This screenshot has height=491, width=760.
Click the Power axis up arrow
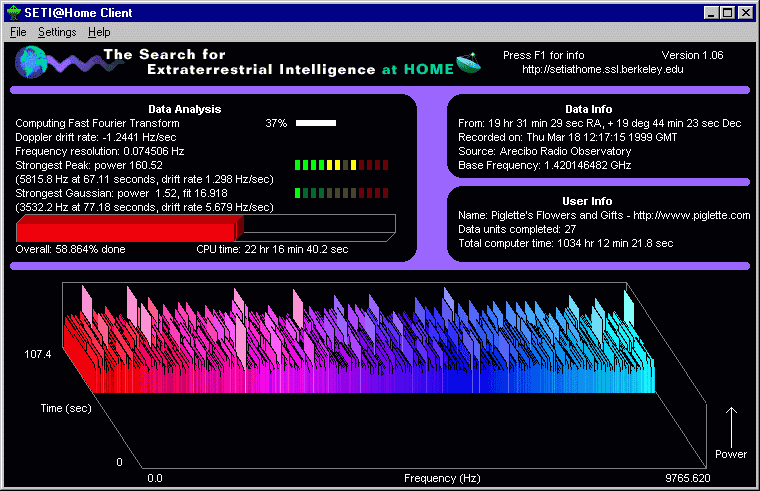pos(731,427)
